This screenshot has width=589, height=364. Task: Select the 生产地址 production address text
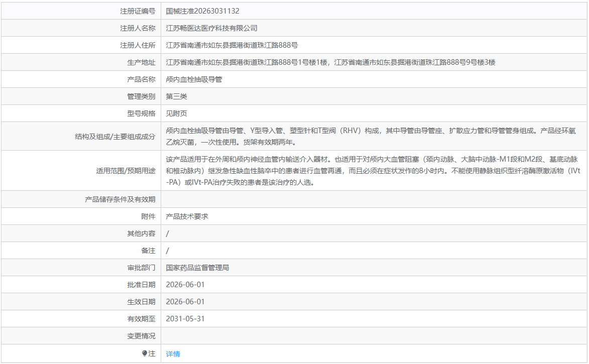pyautogui.click(x=330, y=62)
